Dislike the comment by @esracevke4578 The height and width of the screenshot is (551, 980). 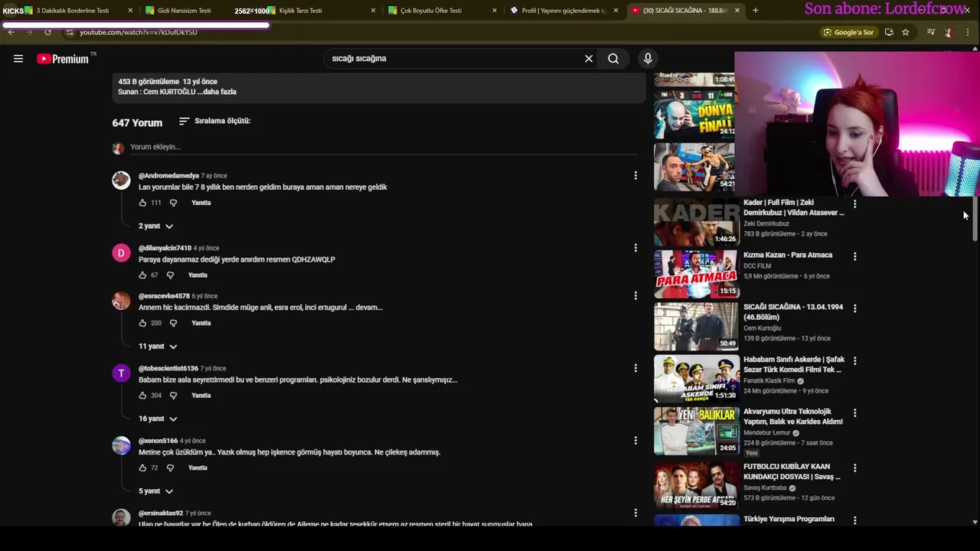point(173,323)
